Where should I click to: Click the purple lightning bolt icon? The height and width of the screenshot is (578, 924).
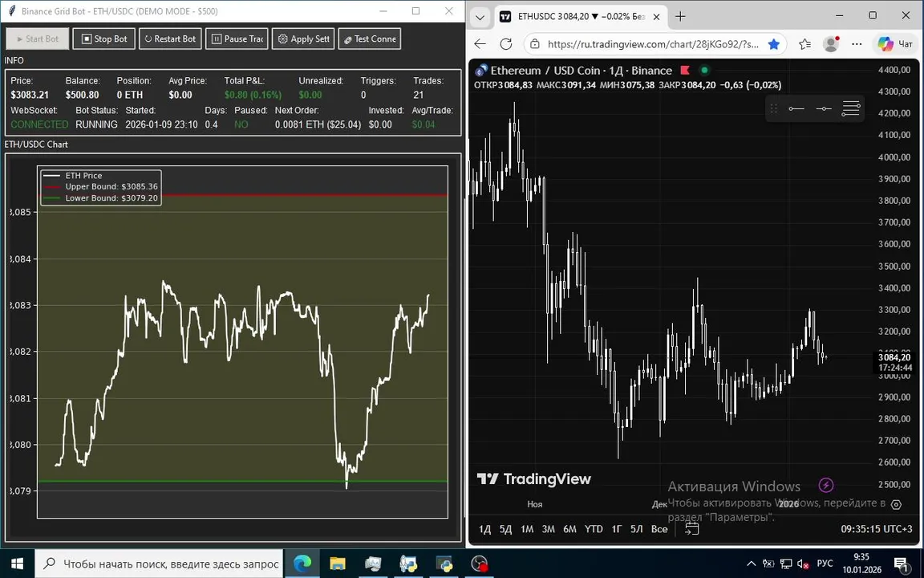[x=825, y=485]
